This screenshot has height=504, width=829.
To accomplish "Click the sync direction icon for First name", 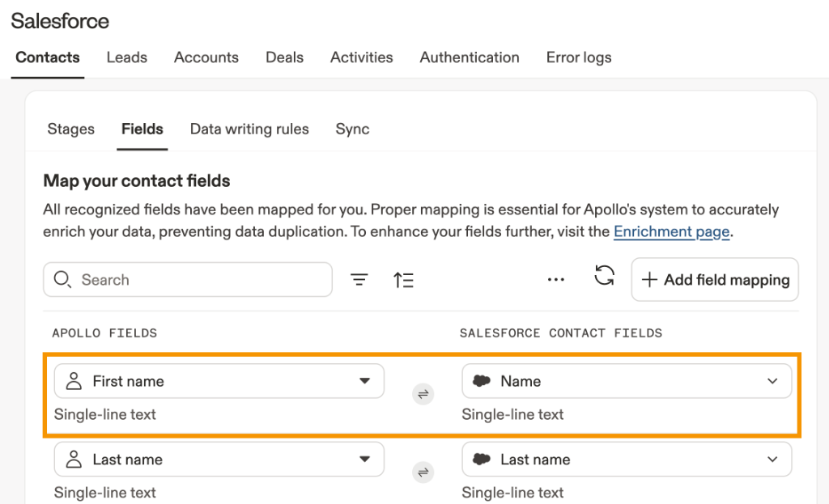I will coord(423,394).
